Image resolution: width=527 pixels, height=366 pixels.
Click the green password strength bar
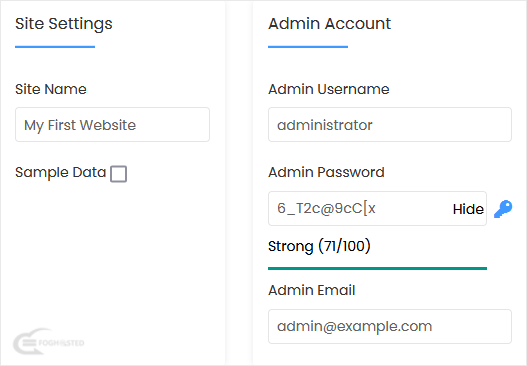tap(377, 268)
